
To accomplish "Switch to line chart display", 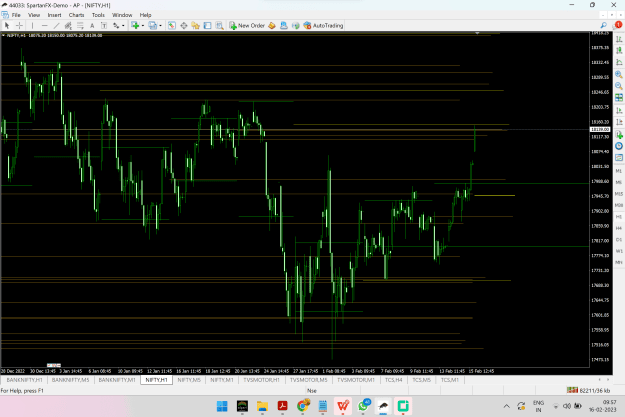I will (619, 62).
